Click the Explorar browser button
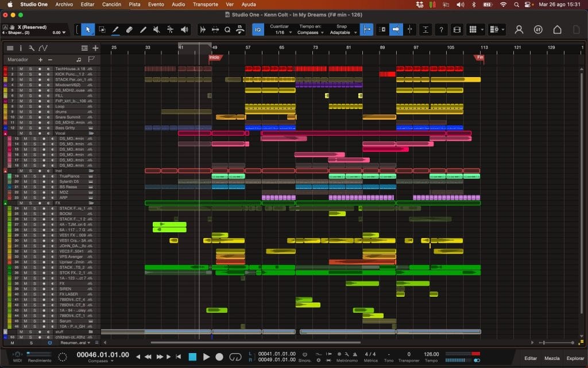This screenshot has width=588, height=368. (x=575, y=358)
